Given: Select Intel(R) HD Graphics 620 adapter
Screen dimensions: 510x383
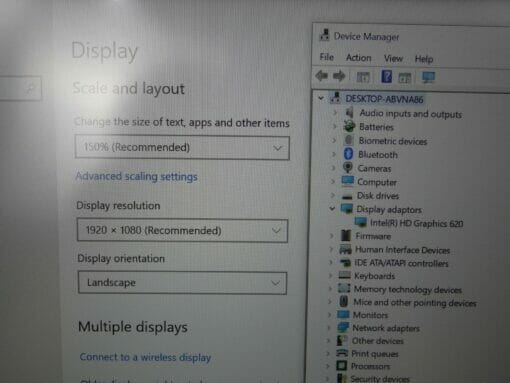Looking at the screenshot, I should pyautogui.click(x=416, y=223).
